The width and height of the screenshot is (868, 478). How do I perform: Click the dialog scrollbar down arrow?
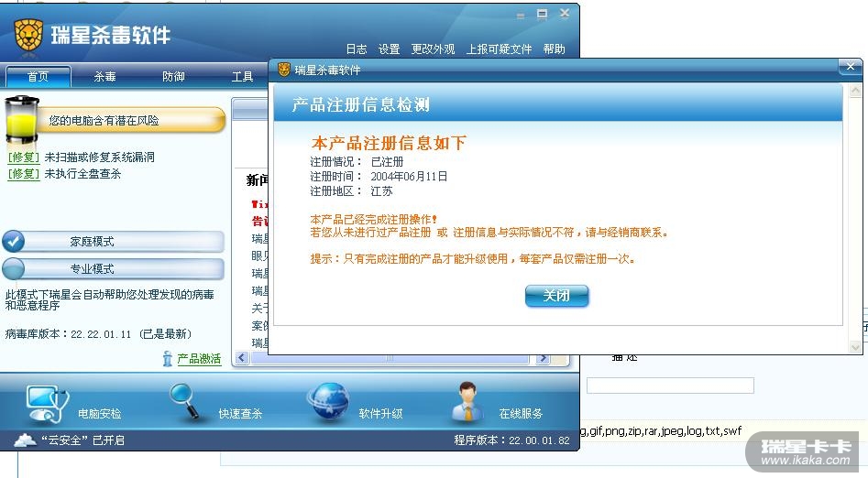tap(855, 347)
